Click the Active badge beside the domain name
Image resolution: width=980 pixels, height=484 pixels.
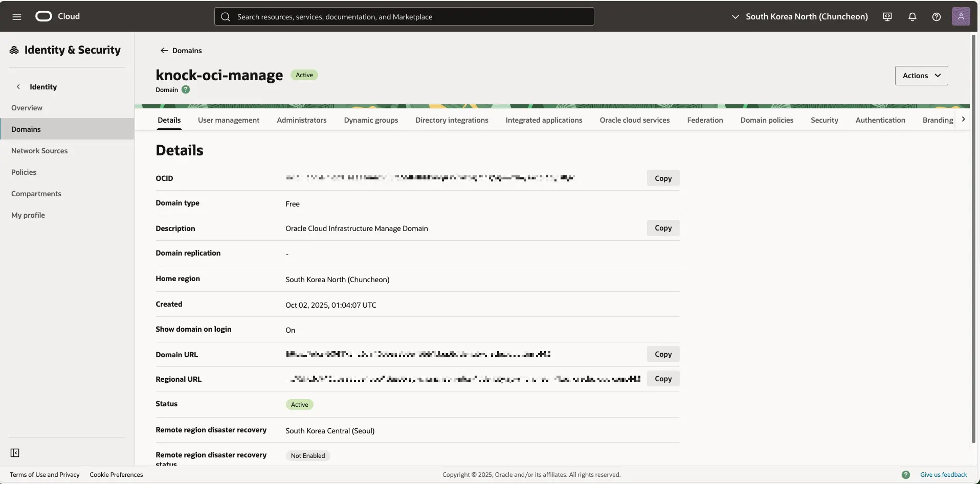(304, 75)
